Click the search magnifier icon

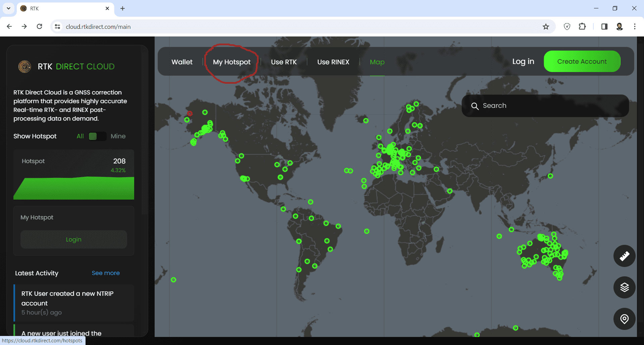(x=475, y=106)
